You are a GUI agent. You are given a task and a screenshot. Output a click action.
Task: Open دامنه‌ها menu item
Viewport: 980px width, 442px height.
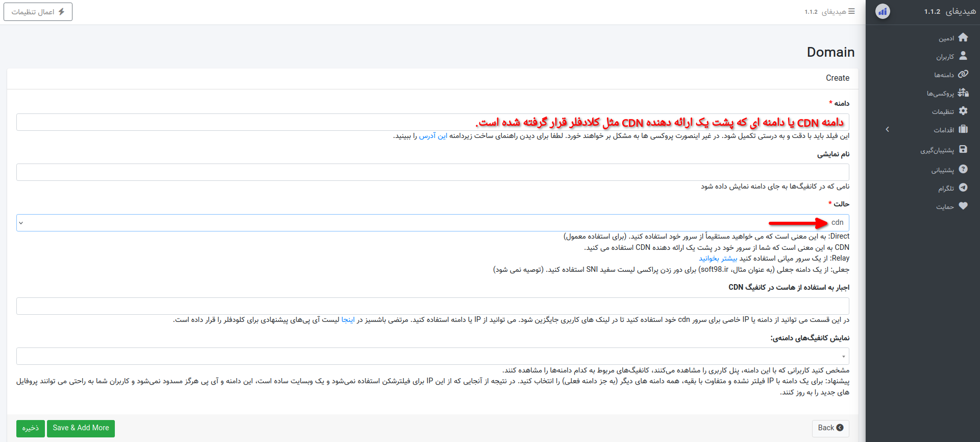click(944, 75)
